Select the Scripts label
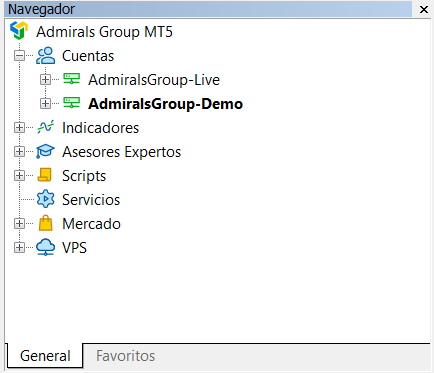This screenshot has width=434, height=373. tap(84, 176)
